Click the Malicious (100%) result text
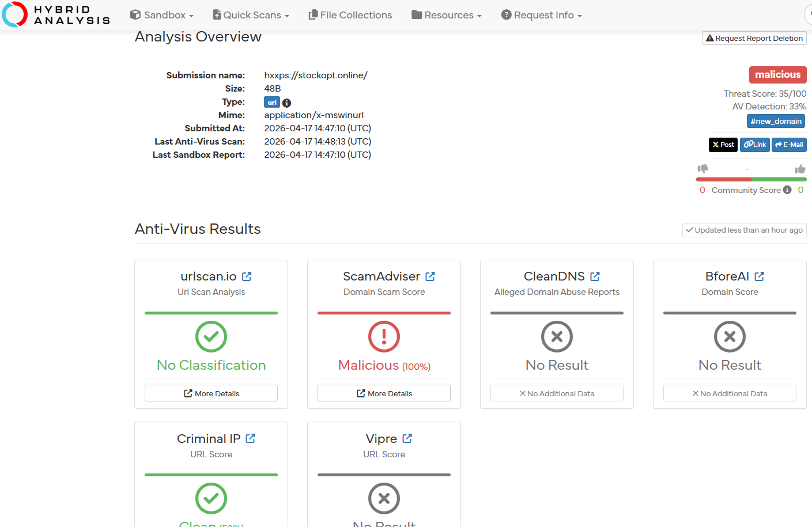Screen dimensions: 812x527 [x=384, y=365]
